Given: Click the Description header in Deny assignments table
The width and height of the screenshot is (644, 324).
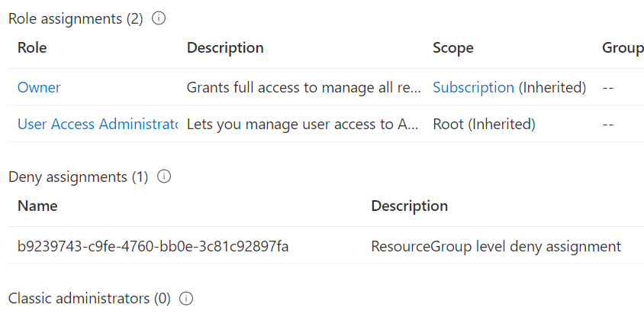Looking at the screenshot, I should click(x=409, y=206).
